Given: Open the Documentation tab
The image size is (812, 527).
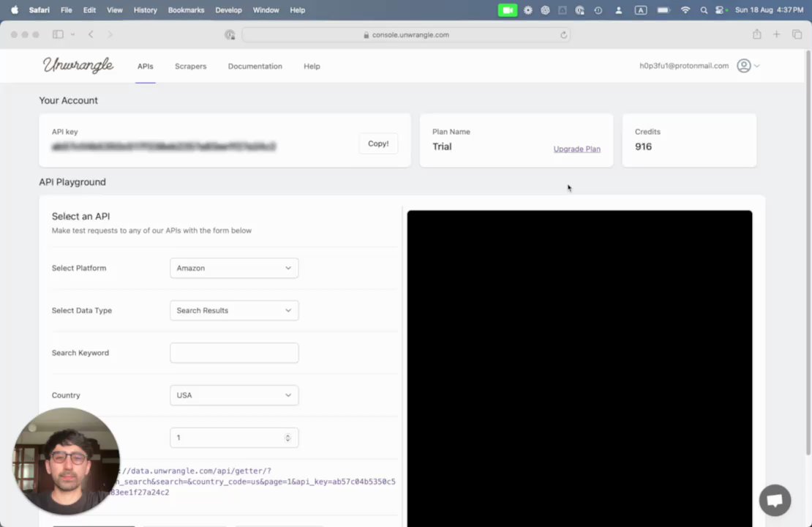Looking at the screenshot, I should [x=255, y=67].
